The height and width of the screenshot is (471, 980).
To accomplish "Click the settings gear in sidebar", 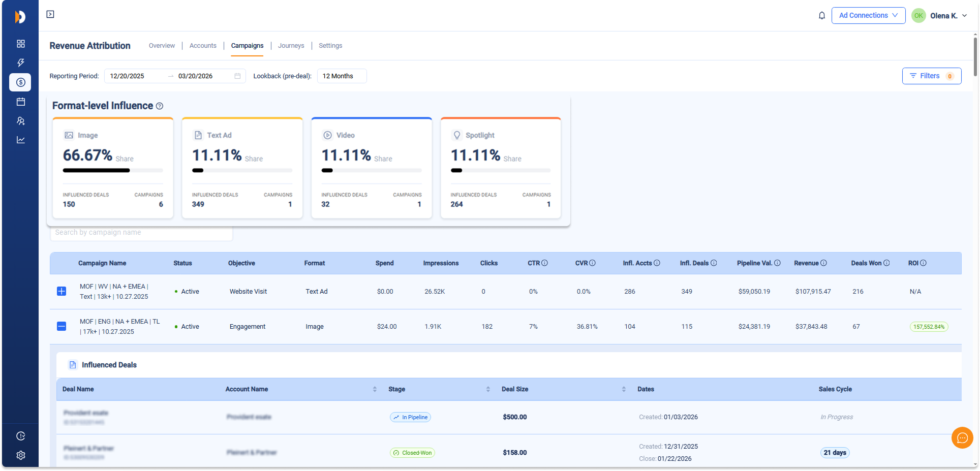I will point(21,455).
